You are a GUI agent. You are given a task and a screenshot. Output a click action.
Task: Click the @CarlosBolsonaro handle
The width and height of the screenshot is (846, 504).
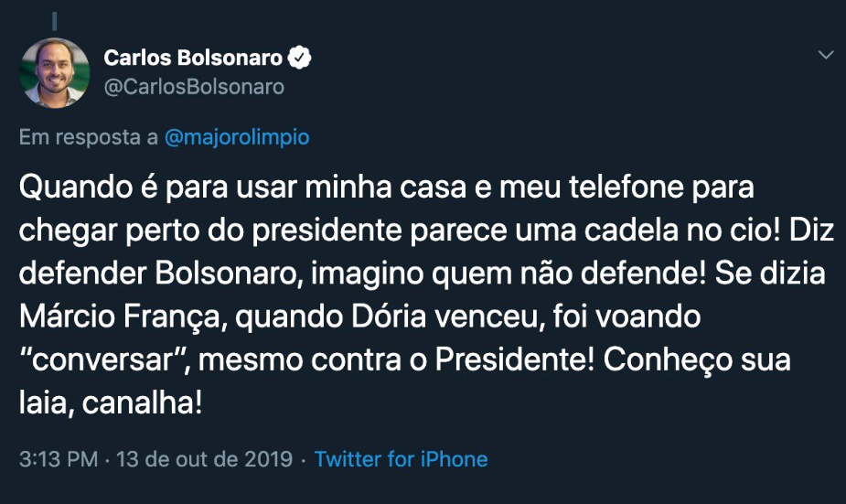pos(194,87)
